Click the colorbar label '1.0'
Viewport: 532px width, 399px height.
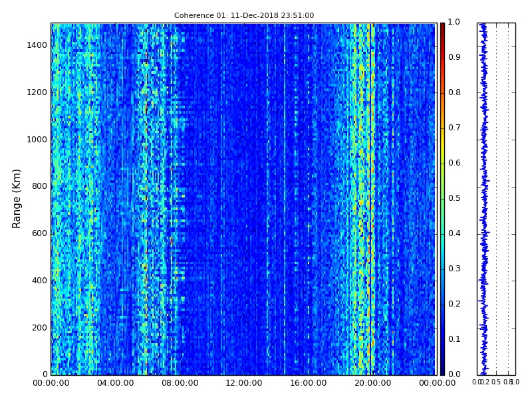click(454, 22)
